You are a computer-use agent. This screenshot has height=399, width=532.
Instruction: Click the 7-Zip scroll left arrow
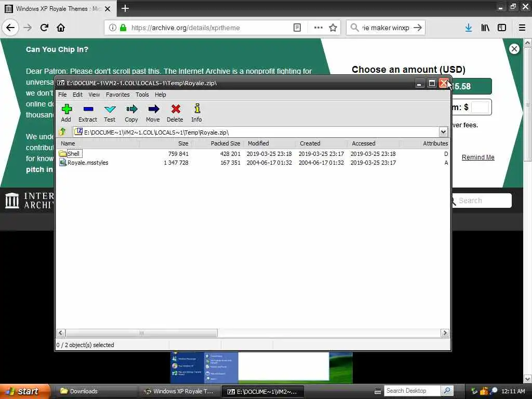(x=61, y=333)
